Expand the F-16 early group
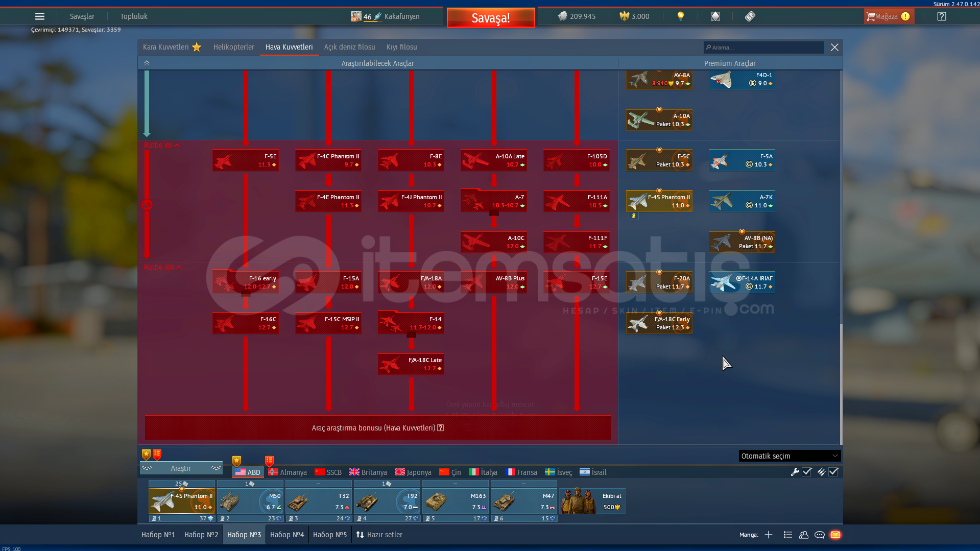Screen dimensions: 980x551 pyautogui.click(x=246, y=282)
